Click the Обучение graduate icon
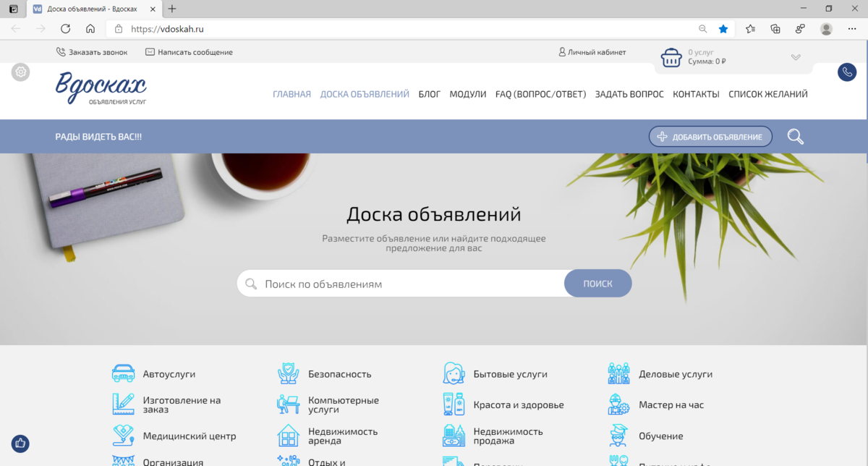Image resolution: width=868 pixels, height=466 pixels. coord(619,436)
